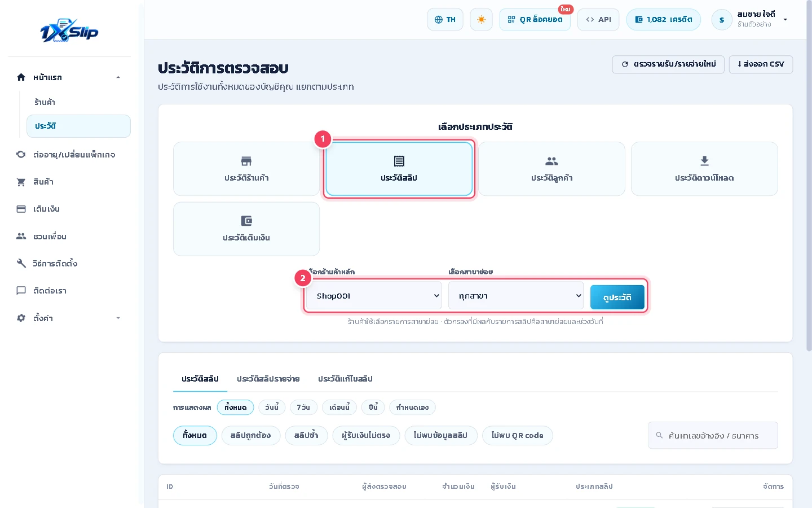Select the ประวัติดาวน์โหลด card

tap(704, 169)
